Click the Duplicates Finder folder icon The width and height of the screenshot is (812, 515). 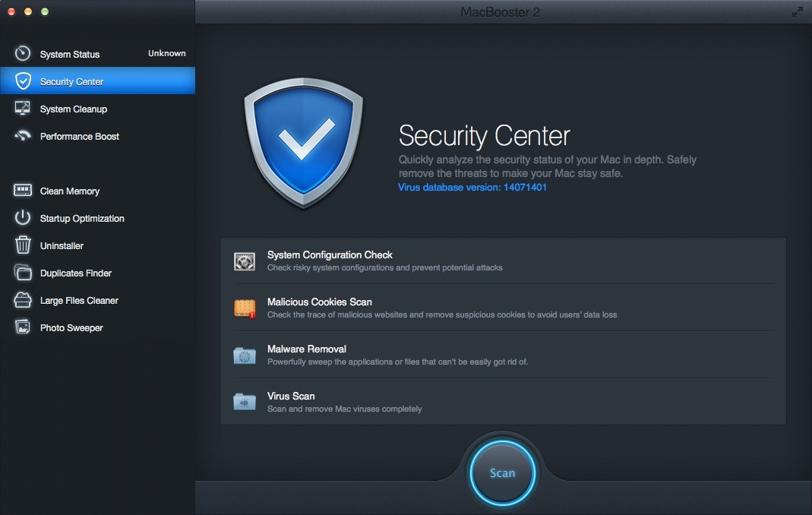(x=23, y=273)
